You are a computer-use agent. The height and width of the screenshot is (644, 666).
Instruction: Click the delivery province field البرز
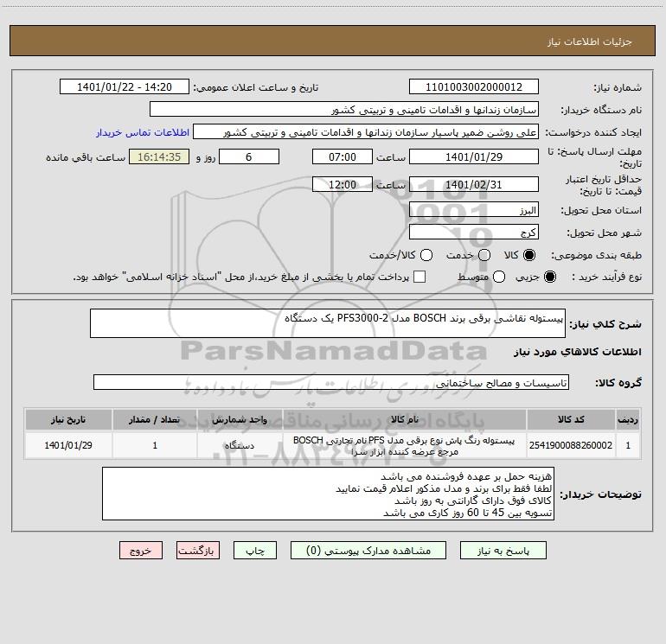474,210
